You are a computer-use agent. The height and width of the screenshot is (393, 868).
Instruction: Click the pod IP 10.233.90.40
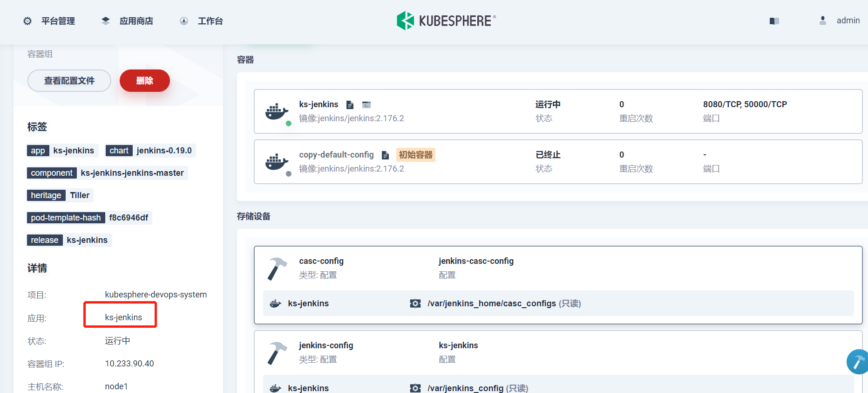point(129,364)
